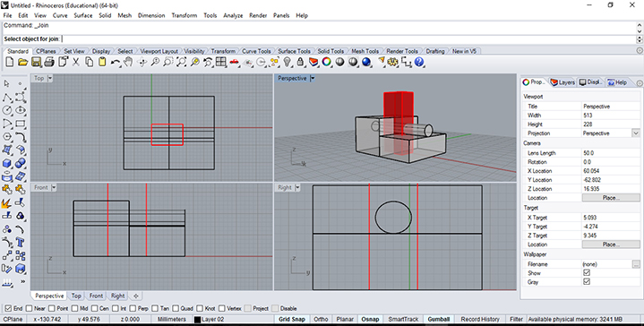Viewport: 644px width, 326px height.
Task: Click the Filter pane in status bar
Action: point(516,319)
